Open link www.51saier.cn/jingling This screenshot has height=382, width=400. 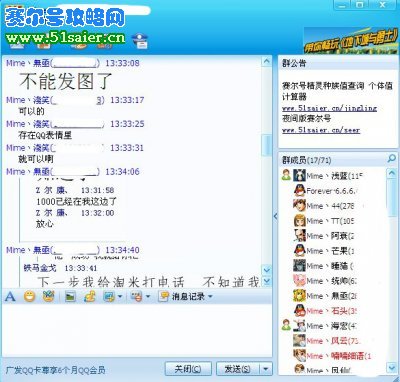(329, 108)
